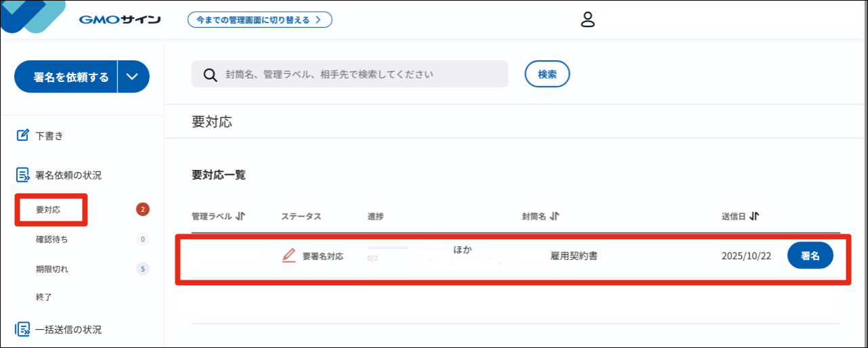
Task: Click the 一括送信の状況 icon
Action: click(23, 330)
